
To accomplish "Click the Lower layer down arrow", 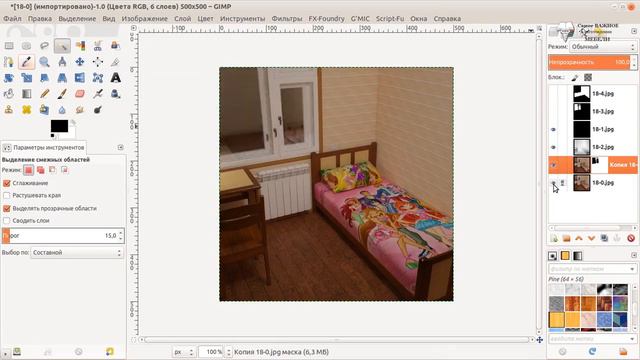I will 591,238.
